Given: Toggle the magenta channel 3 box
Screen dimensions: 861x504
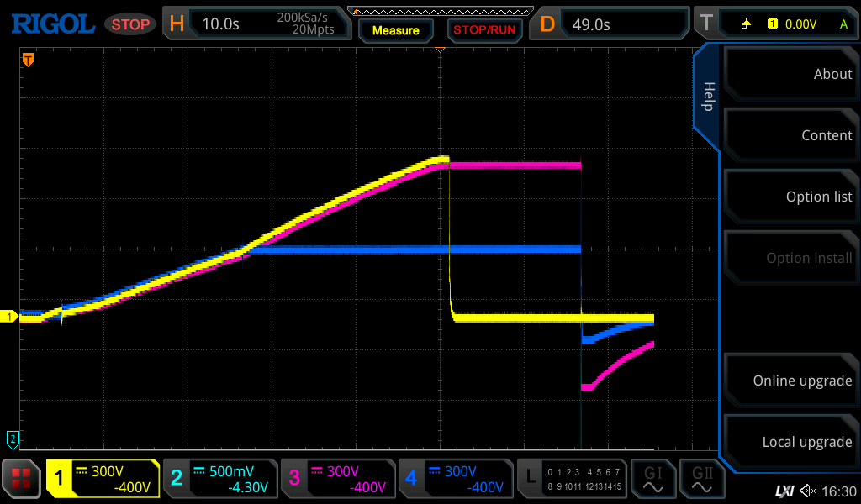Looking at the screenshot, I should [338, 479].
